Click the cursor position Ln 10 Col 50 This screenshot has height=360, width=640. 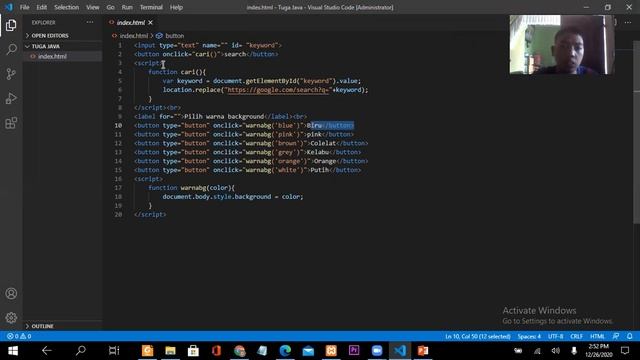click(478, 336)
